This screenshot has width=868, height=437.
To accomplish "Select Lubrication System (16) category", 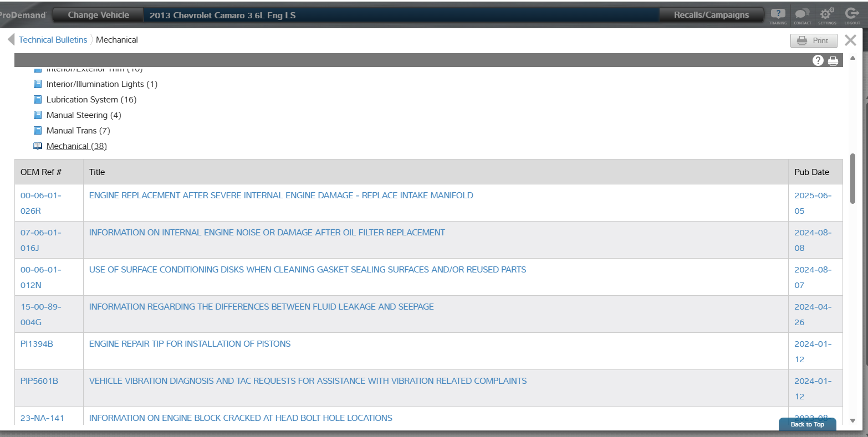I will point(91,100).
